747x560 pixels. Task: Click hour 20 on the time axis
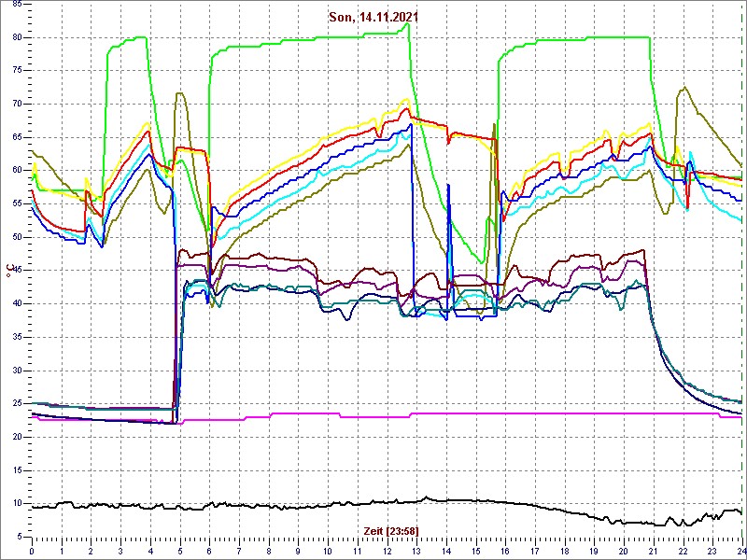tap(624, 549)
